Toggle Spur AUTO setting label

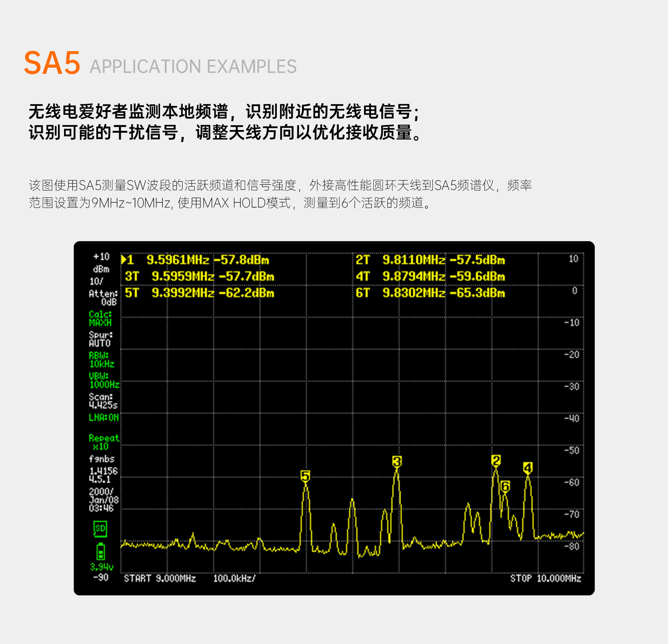click(100, 339)
